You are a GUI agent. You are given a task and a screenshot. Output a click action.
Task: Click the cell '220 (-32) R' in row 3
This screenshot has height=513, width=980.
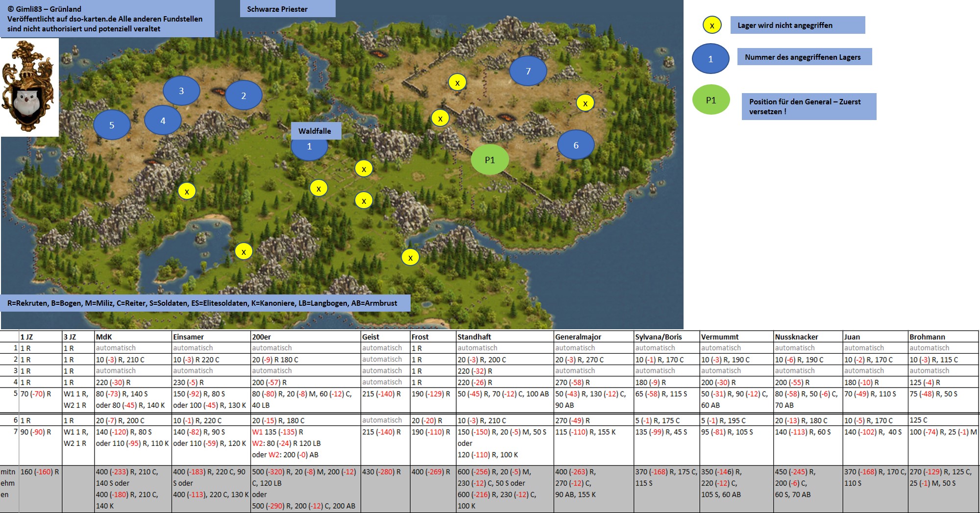pos(505,371)
